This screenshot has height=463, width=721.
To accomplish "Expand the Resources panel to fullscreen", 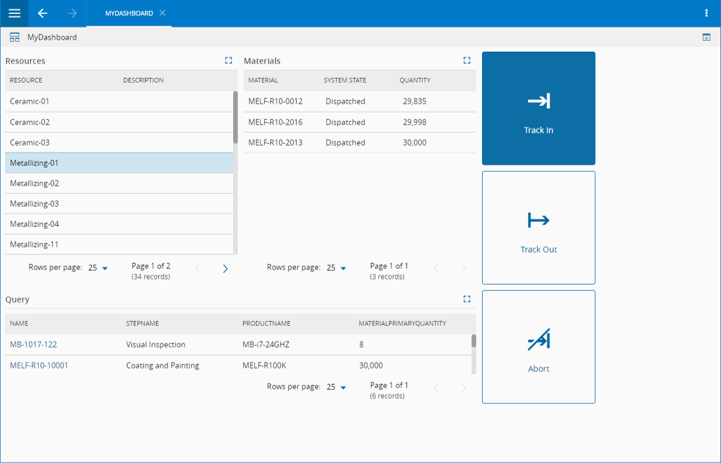I will [229, 61].
